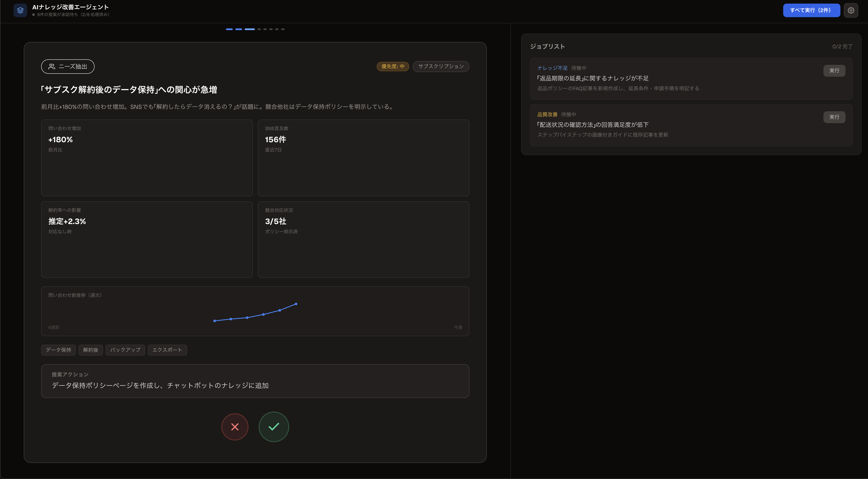Click the 提案アクション suggestion text box
The height and width of the screenshot is (479, 868).
(255, 381)
